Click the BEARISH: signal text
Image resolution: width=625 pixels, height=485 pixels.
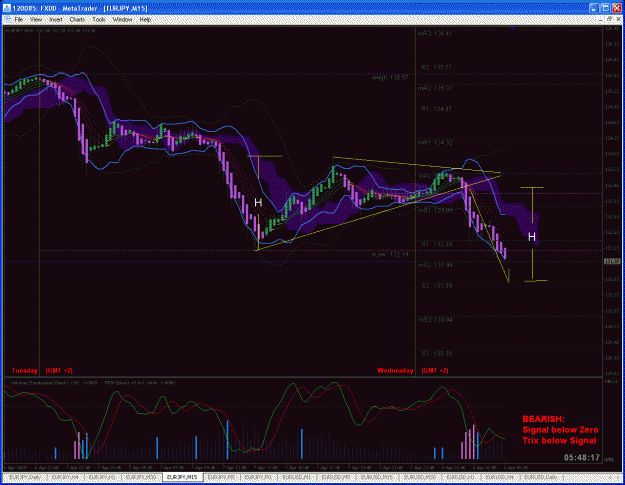tap(543, 419)
